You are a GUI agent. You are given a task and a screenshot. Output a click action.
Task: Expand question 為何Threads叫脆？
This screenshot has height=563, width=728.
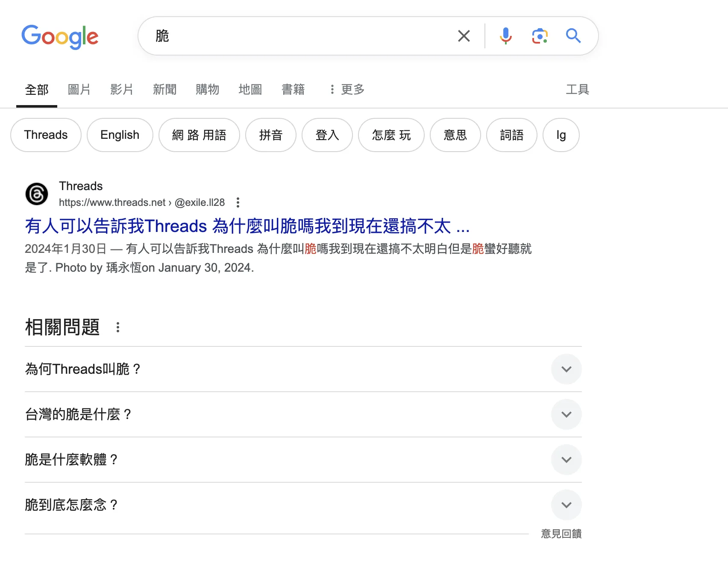(303, 369)
